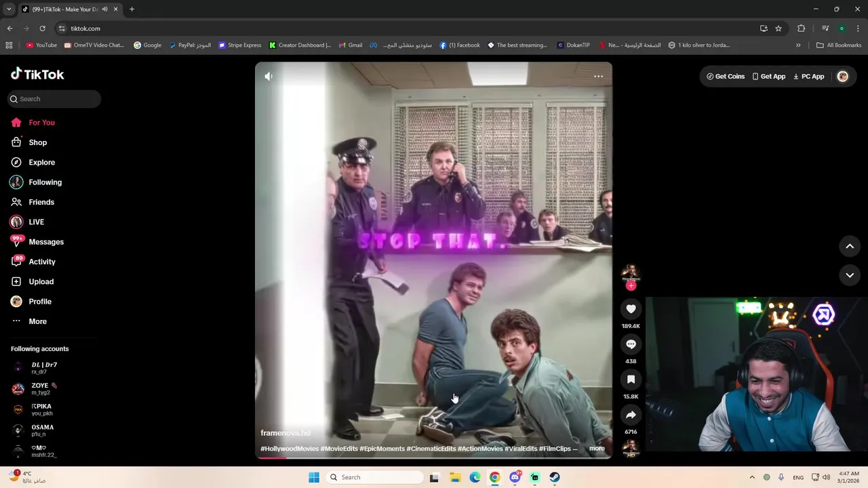Open the video three-dots options menu
The image size is (868, 488).
(598, 77)
